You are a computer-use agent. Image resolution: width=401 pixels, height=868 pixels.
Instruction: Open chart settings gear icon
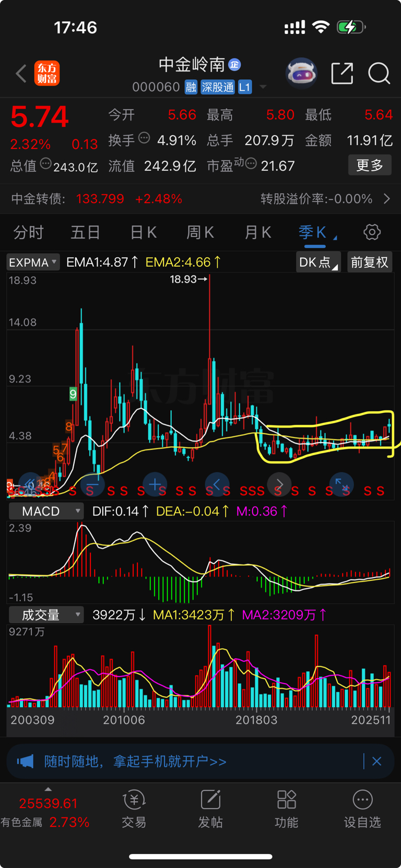(x=372, y=232)
